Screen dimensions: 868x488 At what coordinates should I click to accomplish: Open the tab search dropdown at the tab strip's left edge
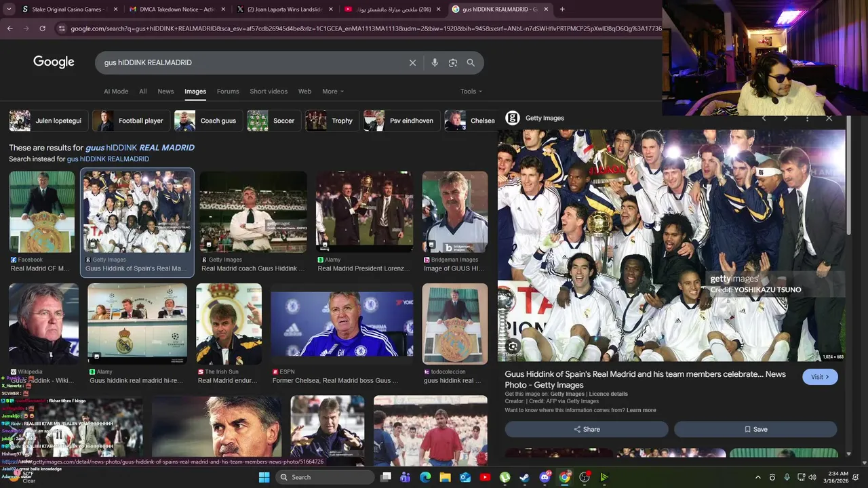click(x=9, y=9)
